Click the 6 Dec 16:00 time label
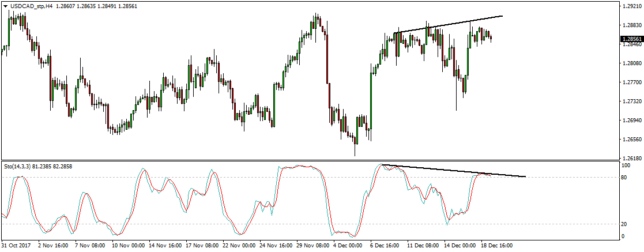The height and width of the screenshot is (252, 644). [x=385, y=246]
